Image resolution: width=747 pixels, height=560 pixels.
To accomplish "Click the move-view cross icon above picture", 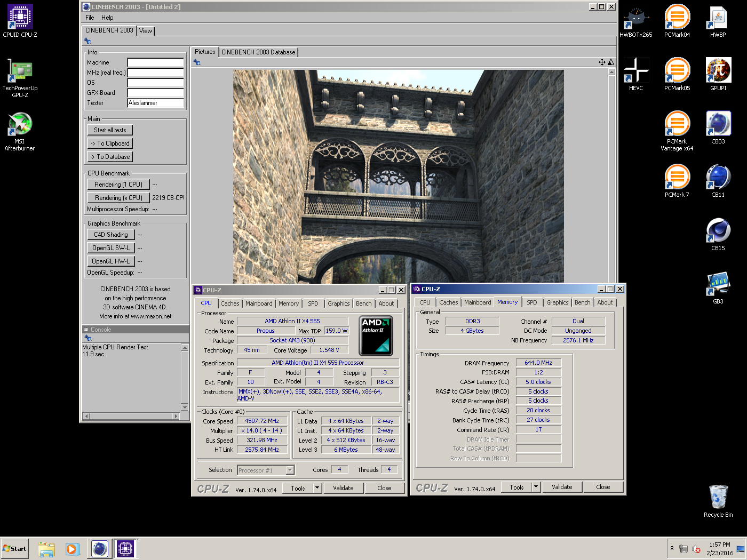I will [602, 62].
